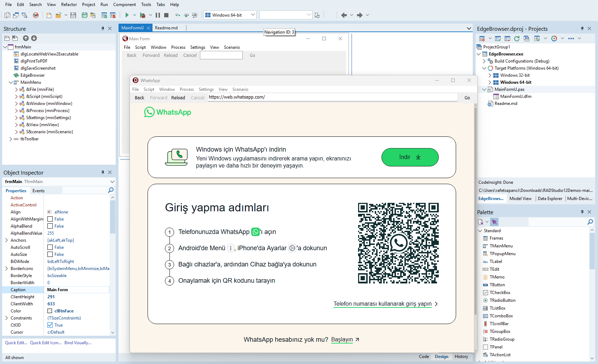
Task: Click the Add to project icon in Projects panel
Action: click(498, 39)
